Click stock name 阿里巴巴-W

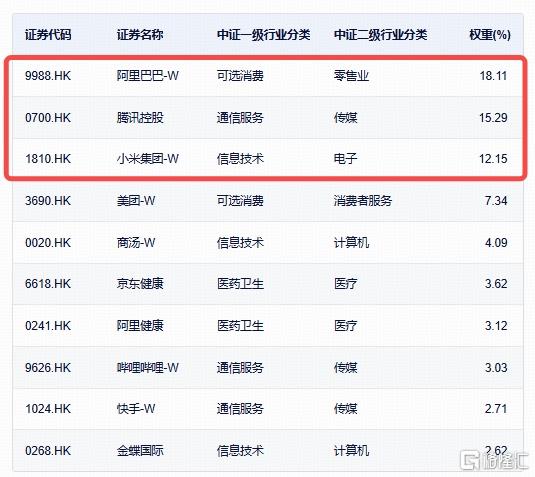148,75
